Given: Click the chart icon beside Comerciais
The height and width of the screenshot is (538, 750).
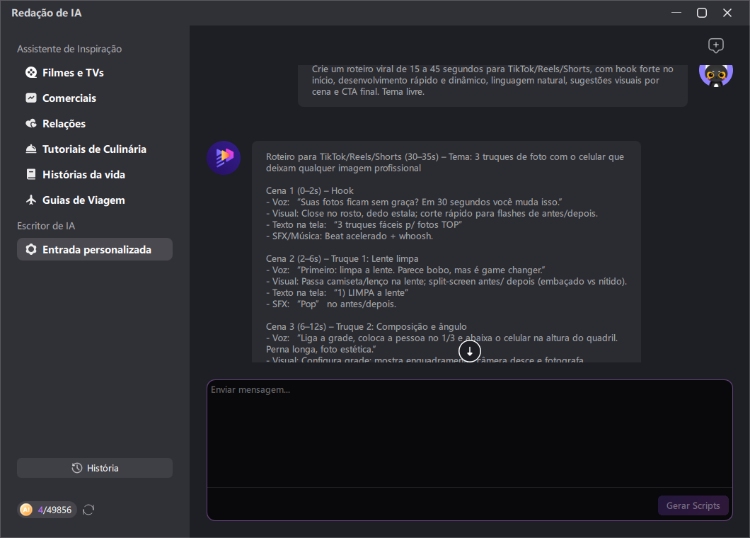Looking at the screenshot, I should (x=31, y=98).
